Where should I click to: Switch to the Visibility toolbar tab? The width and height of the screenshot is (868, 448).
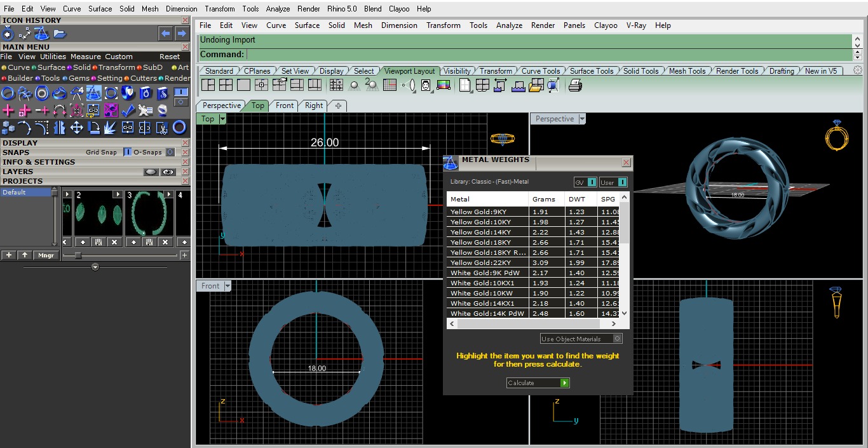(x=457, y=71)
